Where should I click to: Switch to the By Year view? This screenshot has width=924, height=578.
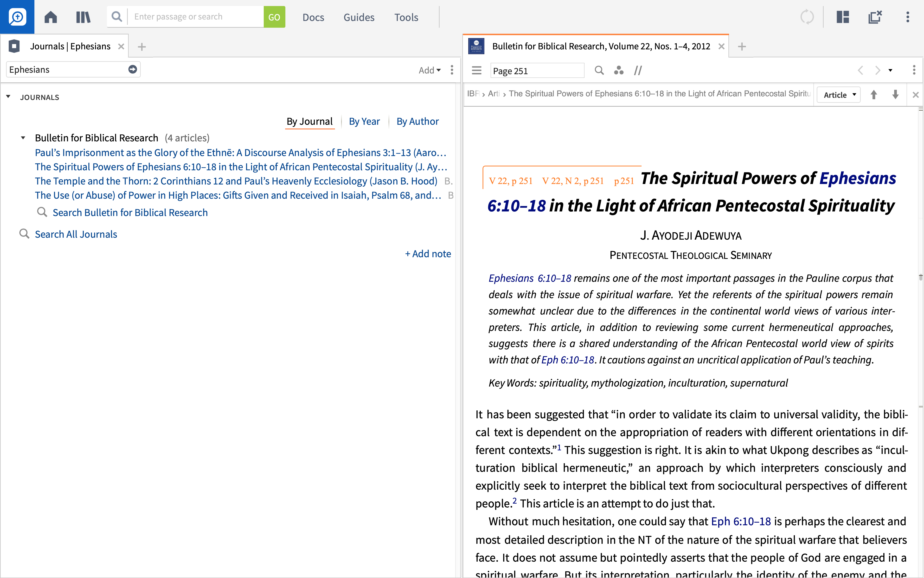click(x=364, y=122)
